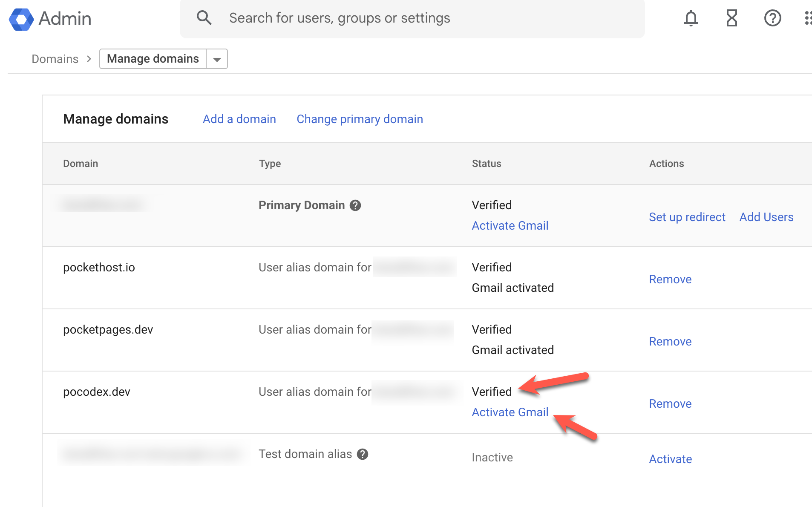
Task: Click help icon beside Test domain alias
Action: point(363,454)
